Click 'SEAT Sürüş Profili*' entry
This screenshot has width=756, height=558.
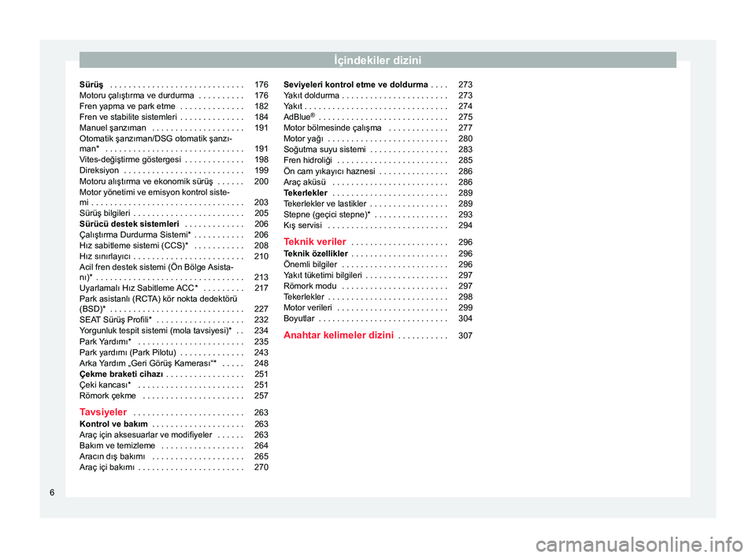[173, 319]
